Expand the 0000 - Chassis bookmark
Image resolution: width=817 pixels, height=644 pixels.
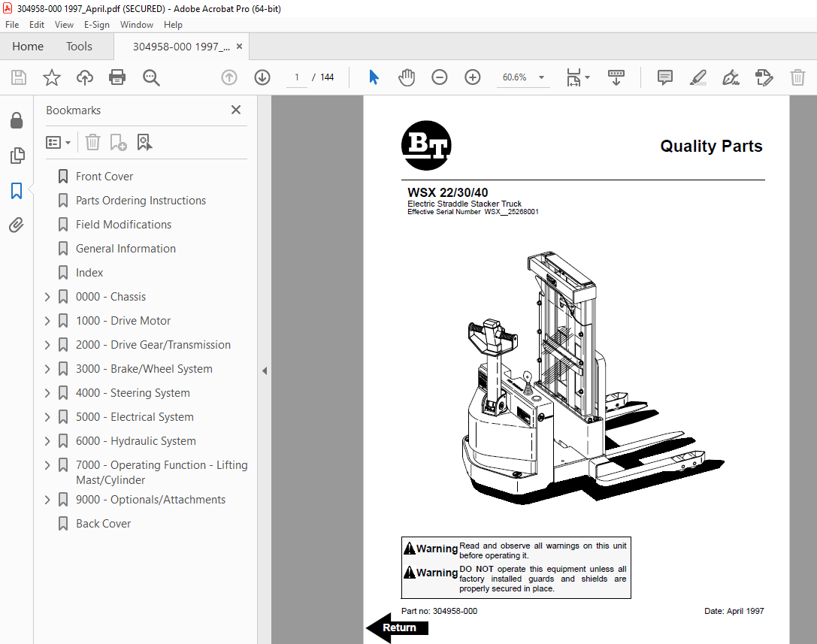click(47, 297)
